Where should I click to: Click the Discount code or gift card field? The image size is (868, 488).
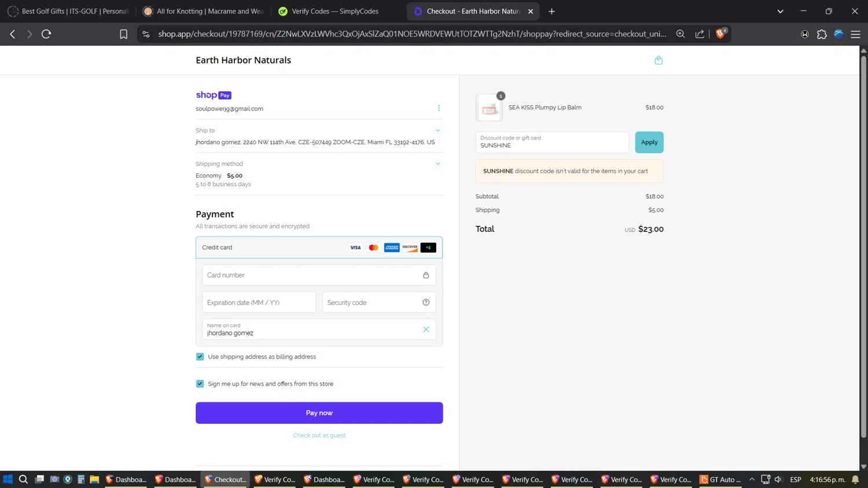point(552,142)
